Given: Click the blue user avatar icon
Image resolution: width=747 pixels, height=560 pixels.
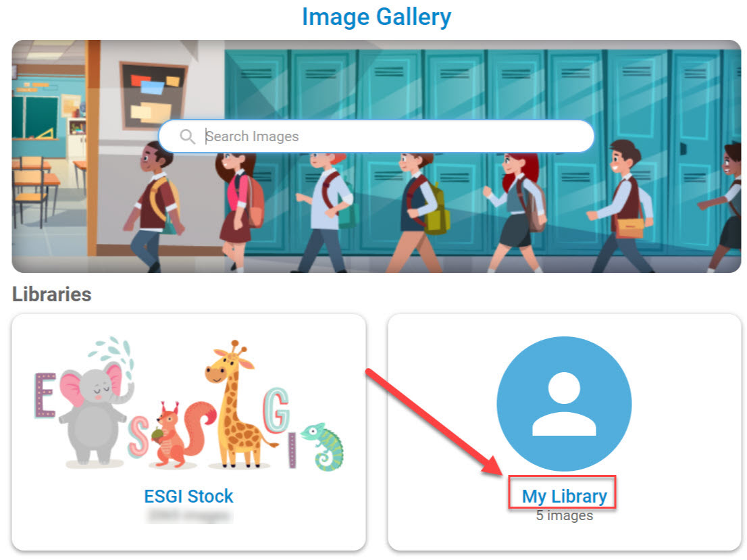Looking at the screenshot, I should tap(564, 404).
